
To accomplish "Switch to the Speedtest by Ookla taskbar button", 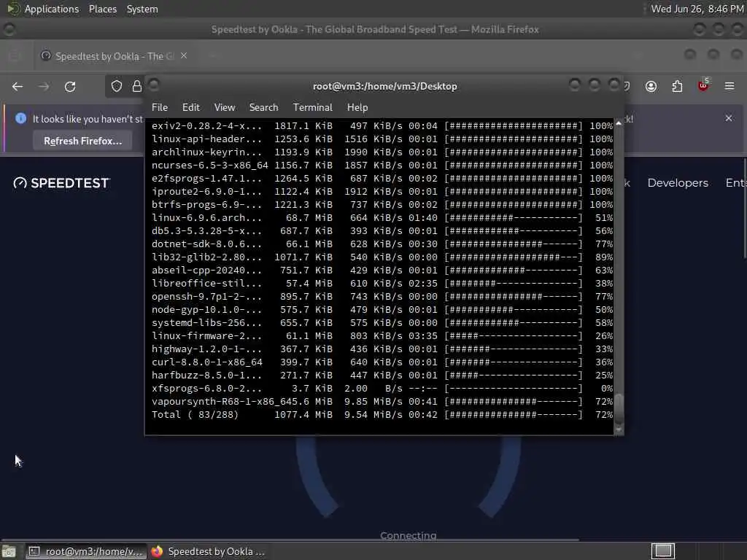I will coord(208,551).
